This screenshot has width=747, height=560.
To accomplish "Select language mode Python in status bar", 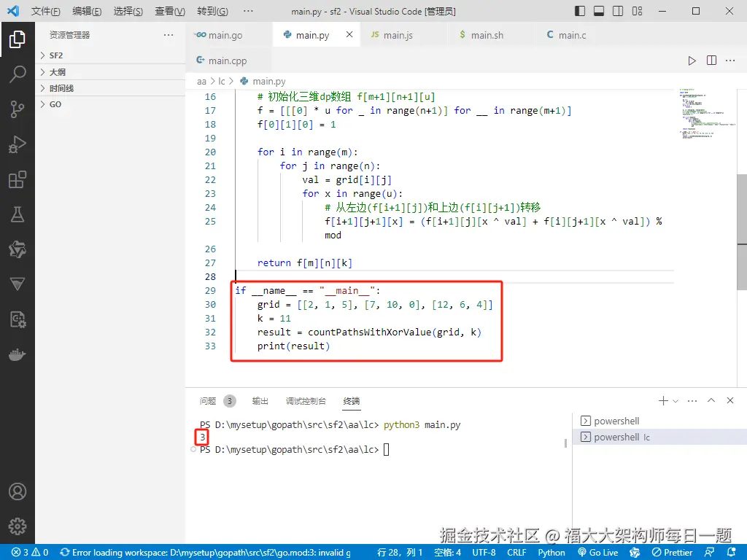I will [x=551, y=553].
